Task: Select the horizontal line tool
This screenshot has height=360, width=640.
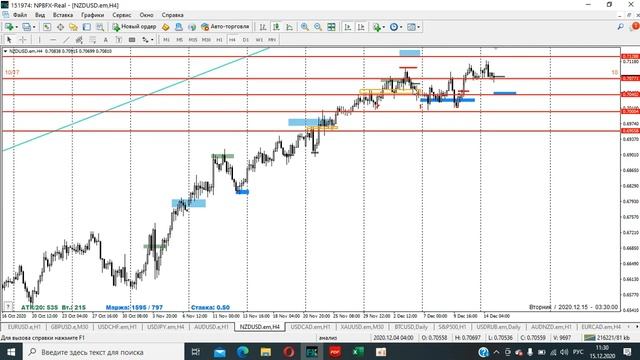Action: pyautogui.click(x=53, y=40)
